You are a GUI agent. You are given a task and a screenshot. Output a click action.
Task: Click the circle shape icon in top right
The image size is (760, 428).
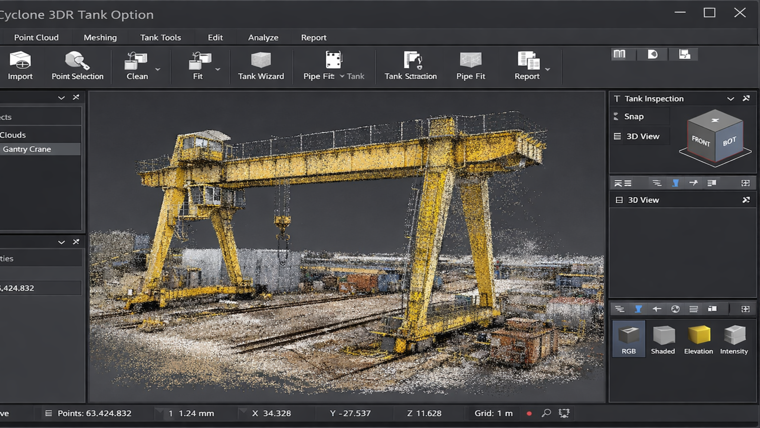coord(653,54)
